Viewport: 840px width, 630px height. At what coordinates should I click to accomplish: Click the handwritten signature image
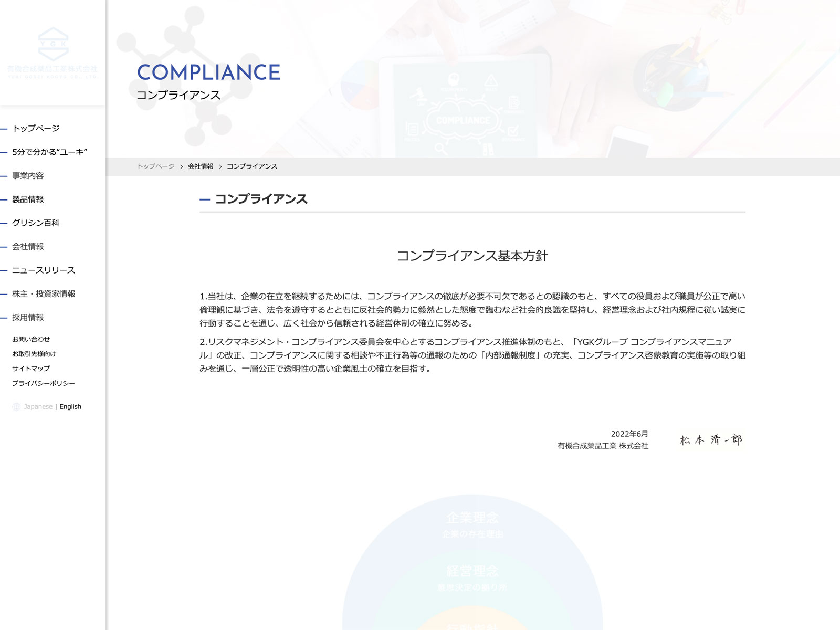point(711,440)
